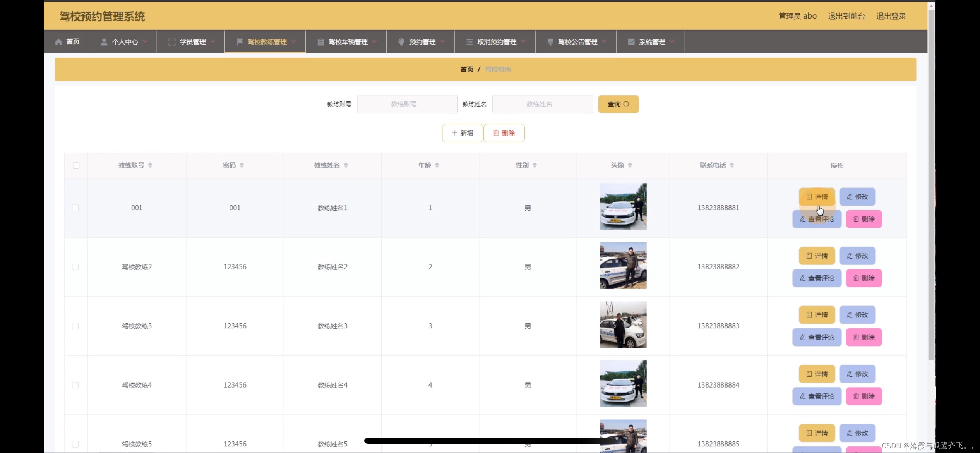Open the 取消预约管理 menu label
Screen dimensions: 980x453
tap(497, 42)
